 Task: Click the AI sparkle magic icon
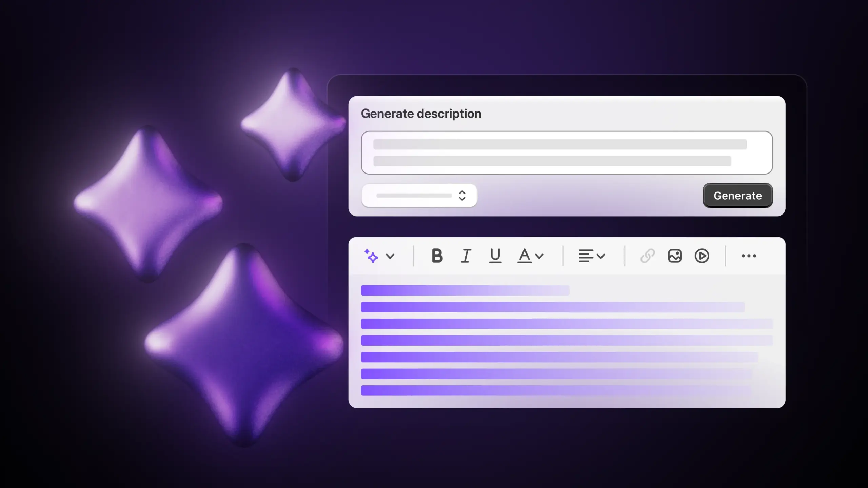pyautogui.click(x=371, y=256)
